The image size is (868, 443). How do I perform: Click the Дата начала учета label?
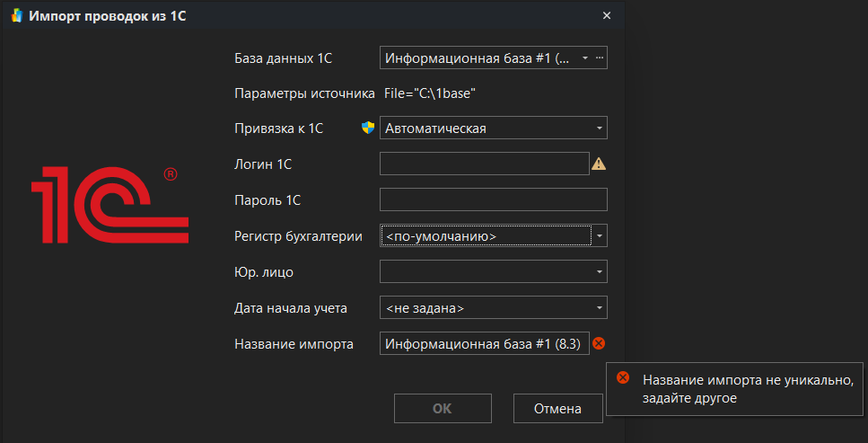click(291, 308)
